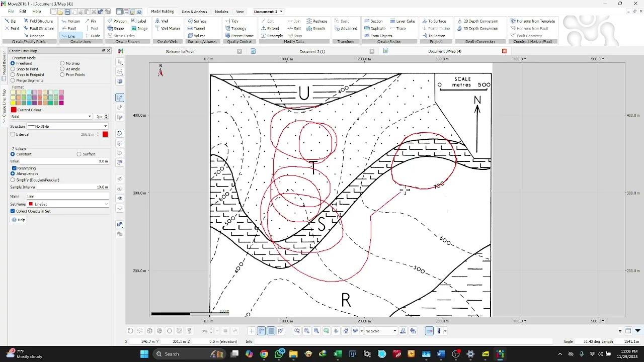Toggle Collect Objects in Set checkbox
Viewport: 644px width, 362px height.
tap(13, 211)
